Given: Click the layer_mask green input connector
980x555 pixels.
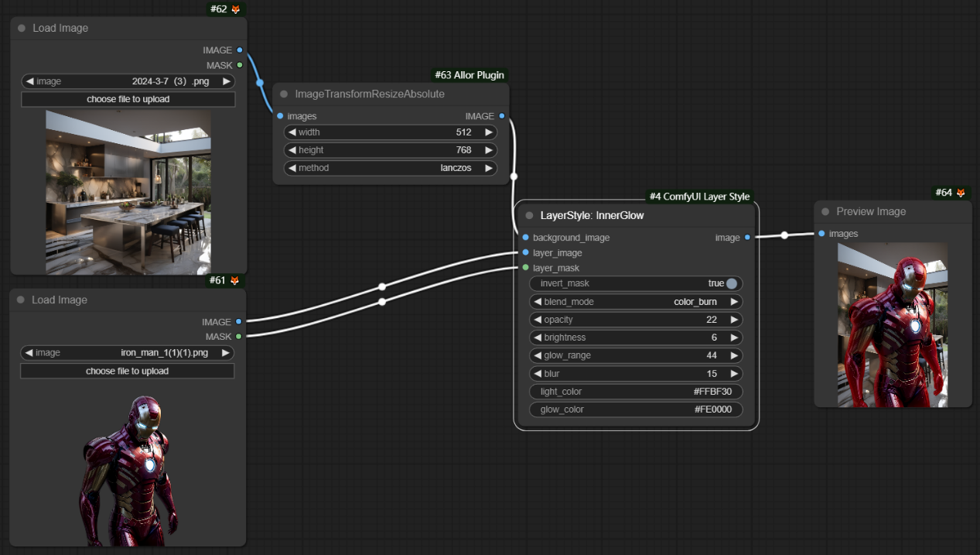Looking at the screenshot, I should point(526,268).
